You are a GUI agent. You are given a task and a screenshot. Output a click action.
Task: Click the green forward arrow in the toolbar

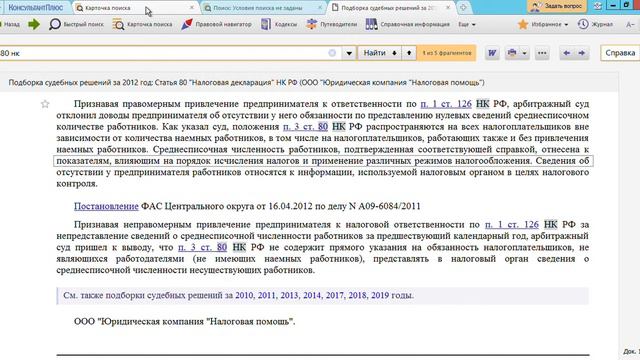(34, 24)
